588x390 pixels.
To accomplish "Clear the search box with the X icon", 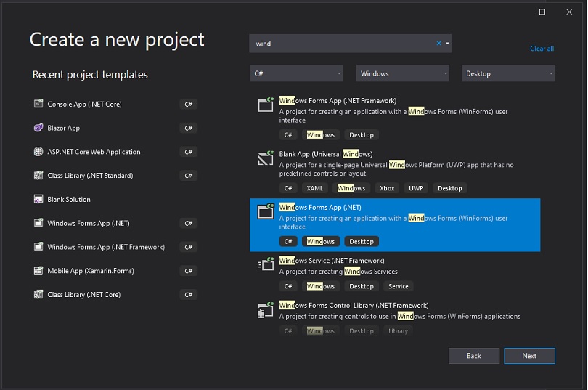I will (438, 43).
